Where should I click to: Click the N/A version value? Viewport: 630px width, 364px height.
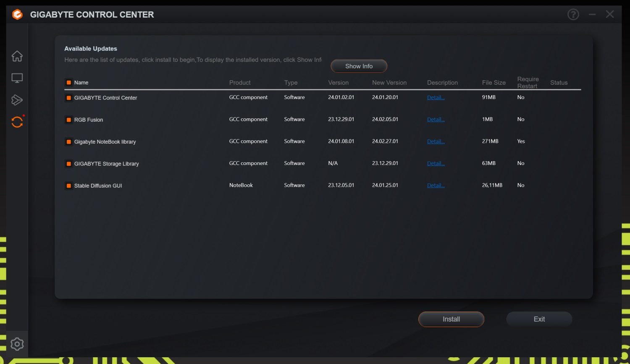pos(333,163)
